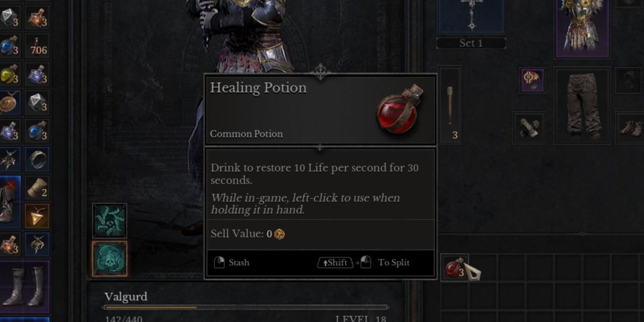The image size is (644, 322).
Task: Click the red amulet accessory slot
Action: tap(532, 80)
